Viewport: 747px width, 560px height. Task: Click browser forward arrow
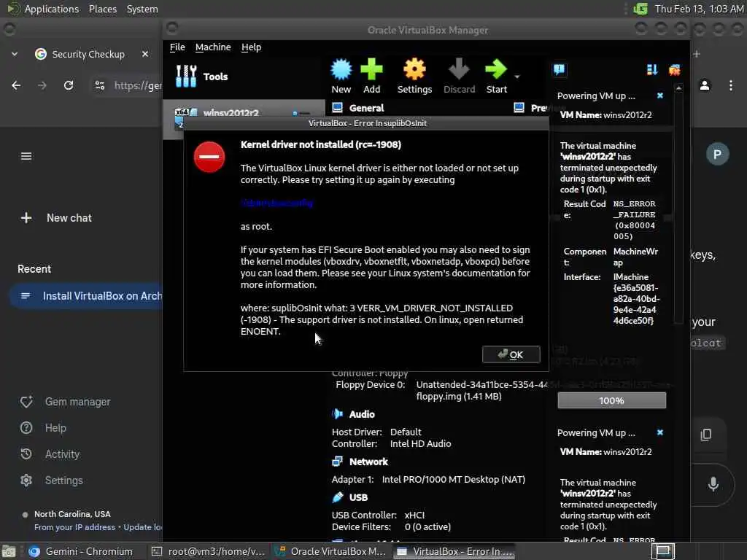pyautogui.click(x=42, y=85)
